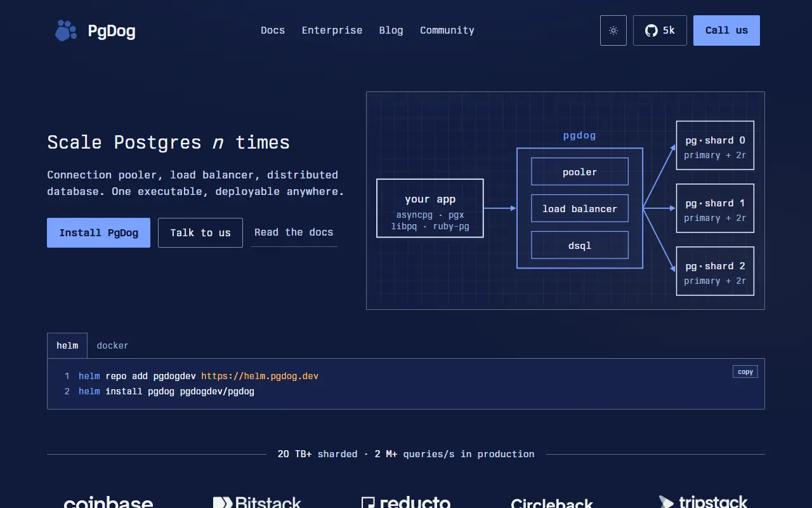Viewport: 812px width, 508px height.
Task: Switch to the docker tab
Action: coord(112,345)
